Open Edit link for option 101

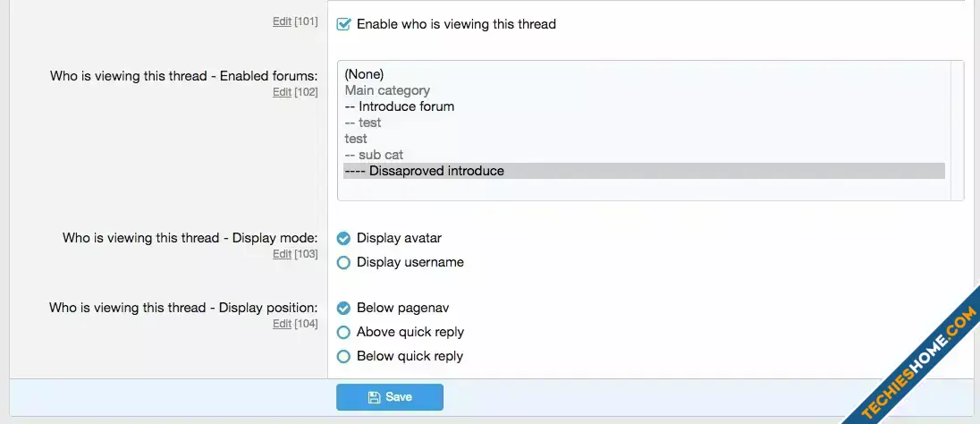[x=282, y=21]
